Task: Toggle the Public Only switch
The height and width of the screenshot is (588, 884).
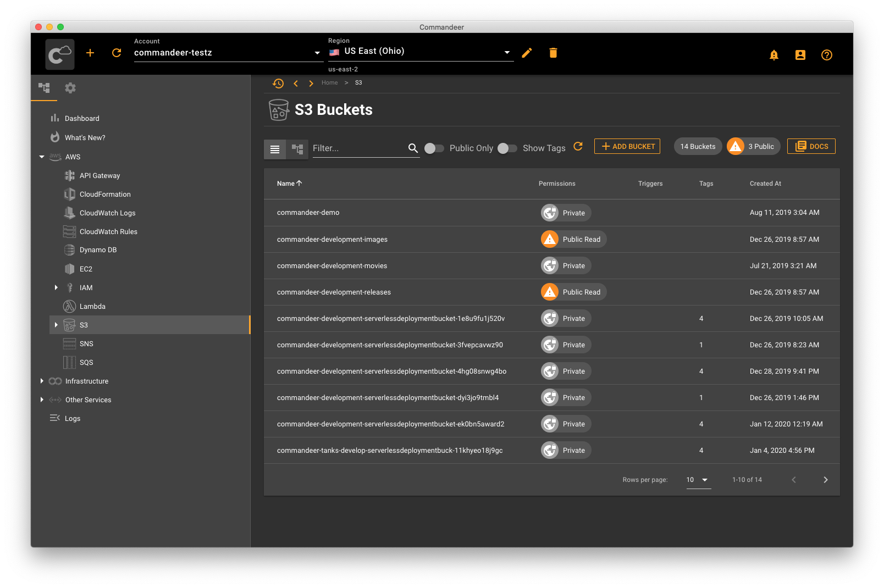Action: (x=434, y=148)
